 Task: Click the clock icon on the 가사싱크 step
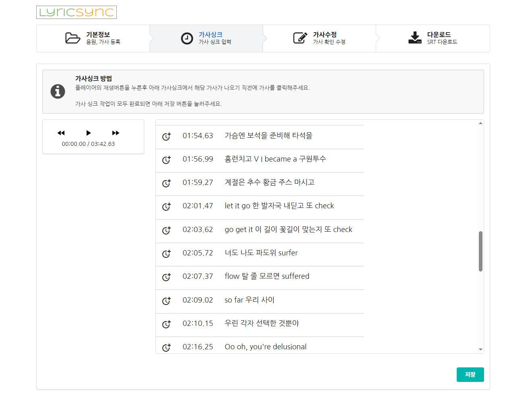(186, 38)
